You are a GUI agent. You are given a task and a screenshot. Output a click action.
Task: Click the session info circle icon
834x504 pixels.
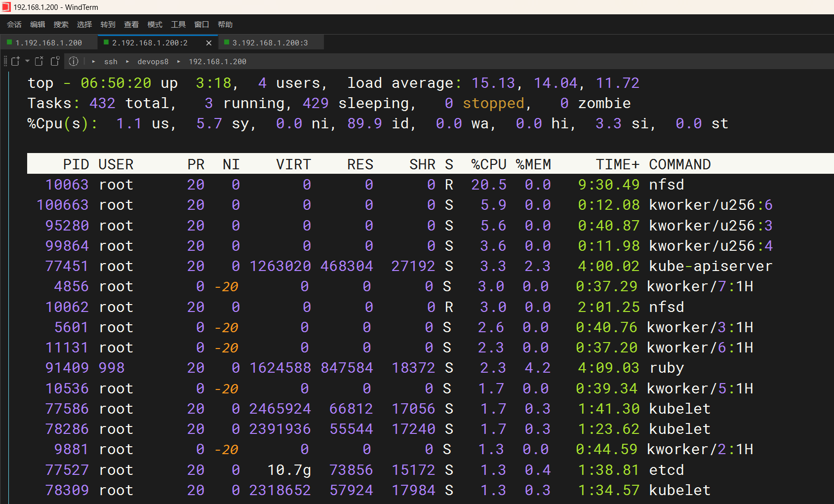pyautogui.click(x=74, y=61)
